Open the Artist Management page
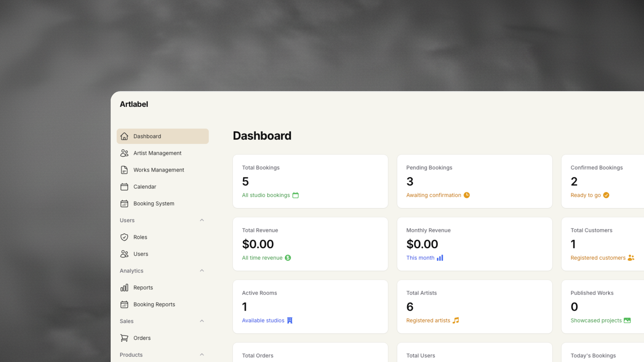The width and height of the screenshot is (644, 362). tap(157, 153)
